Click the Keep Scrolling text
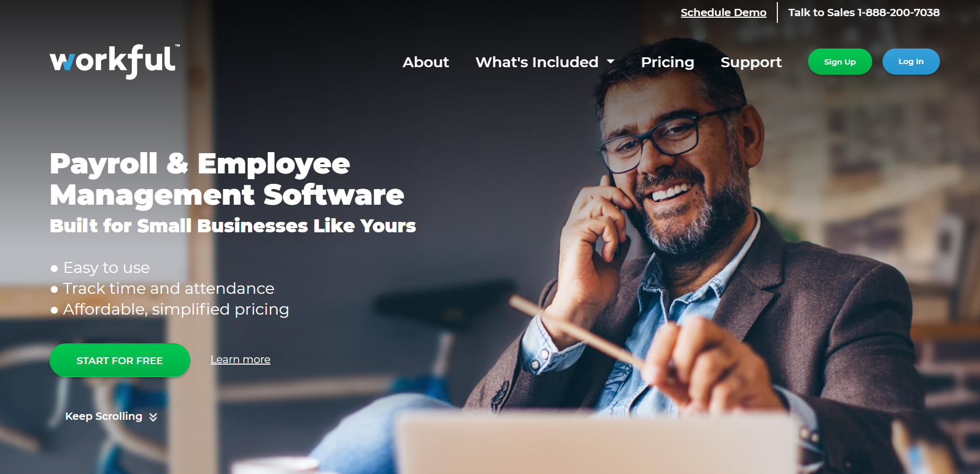980x474 pixels. pos(104,416)
